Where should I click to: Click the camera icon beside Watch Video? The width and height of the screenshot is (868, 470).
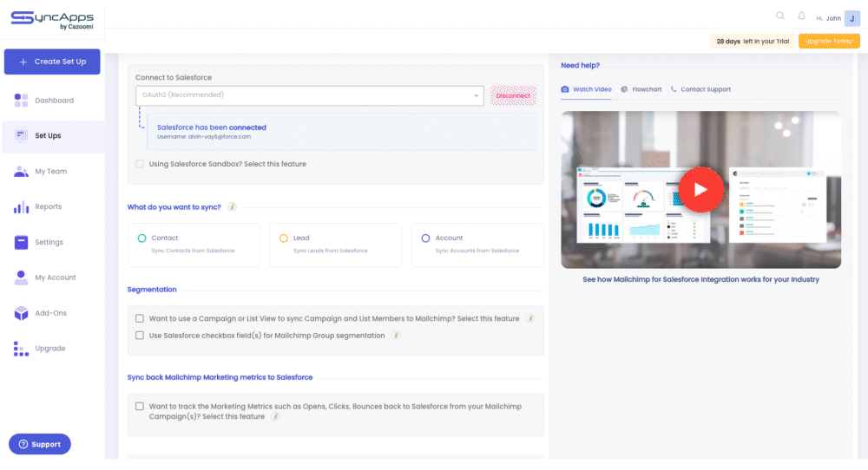pos(565,89)
